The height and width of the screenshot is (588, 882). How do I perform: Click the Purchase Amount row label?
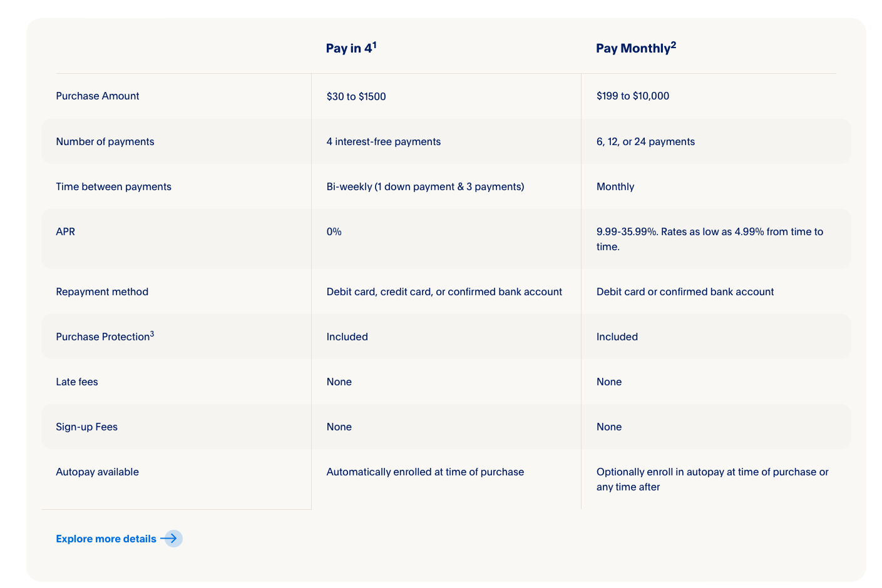(x=98, y=96)
